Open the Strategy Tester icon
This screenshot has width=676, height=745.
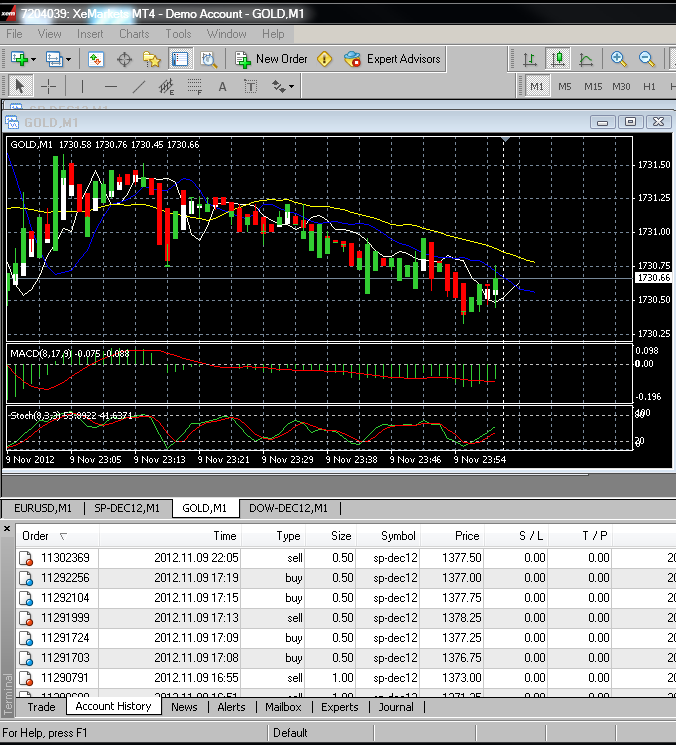pos(209,59)
